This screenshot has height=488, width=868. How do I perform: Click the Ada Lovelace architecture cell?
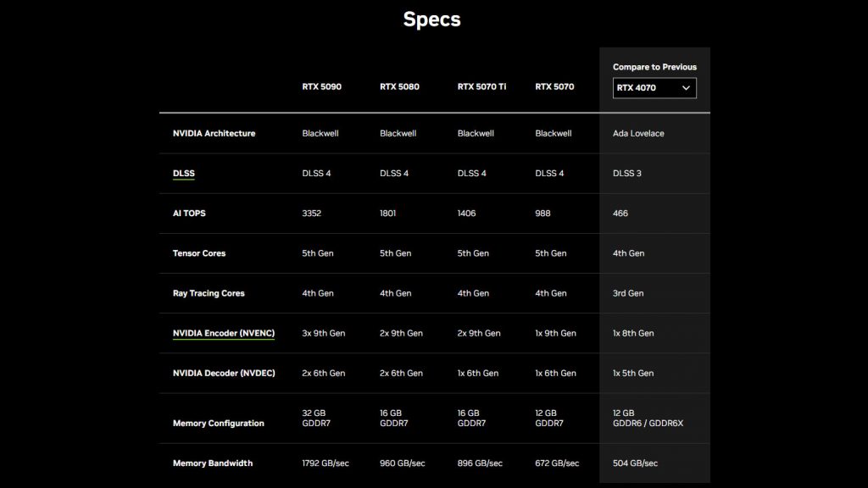coord(638,133)
